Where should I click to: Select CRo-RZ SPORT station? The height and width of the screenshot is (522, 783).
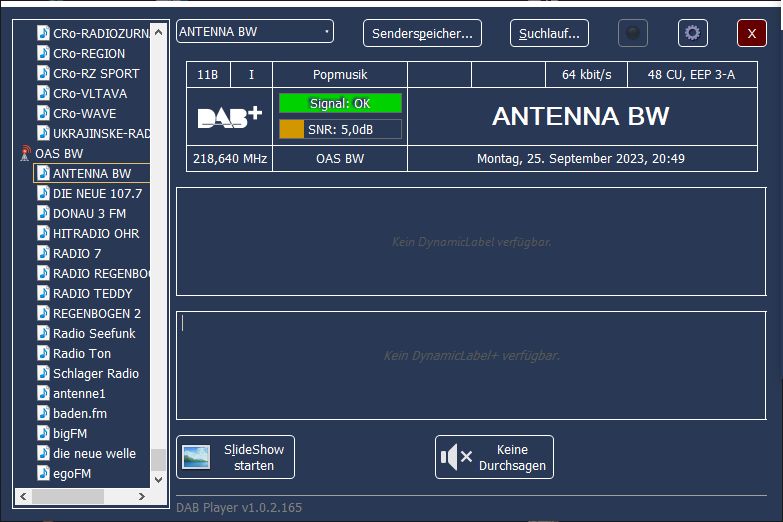[96, 73]
